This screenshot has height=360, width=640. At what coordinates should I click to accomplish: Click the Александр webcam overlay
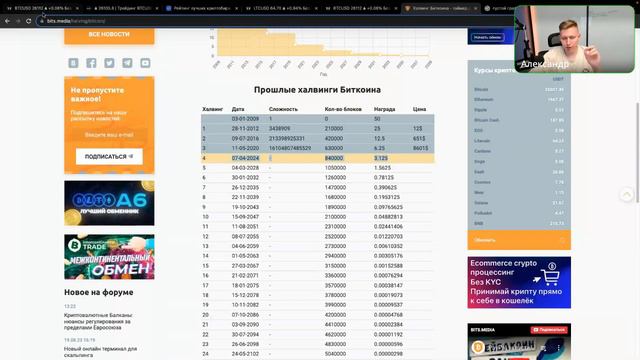[x=574, y=39]
